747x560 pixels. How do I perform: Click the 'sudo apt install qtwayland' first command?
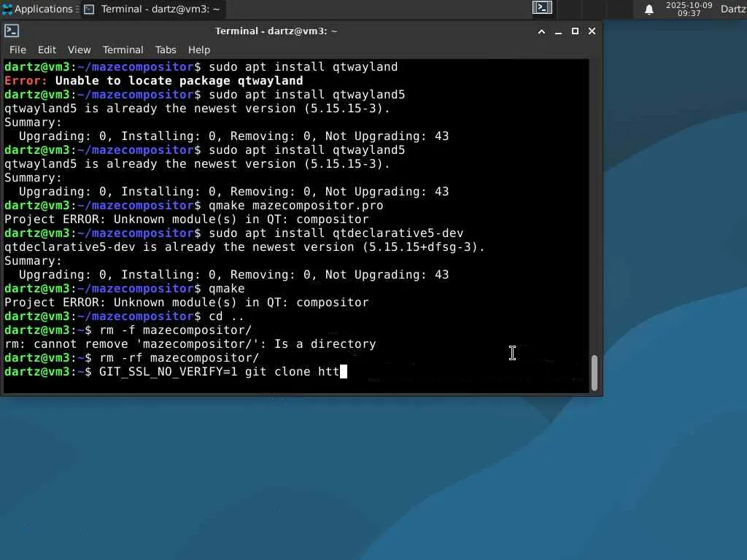(303, 66)
